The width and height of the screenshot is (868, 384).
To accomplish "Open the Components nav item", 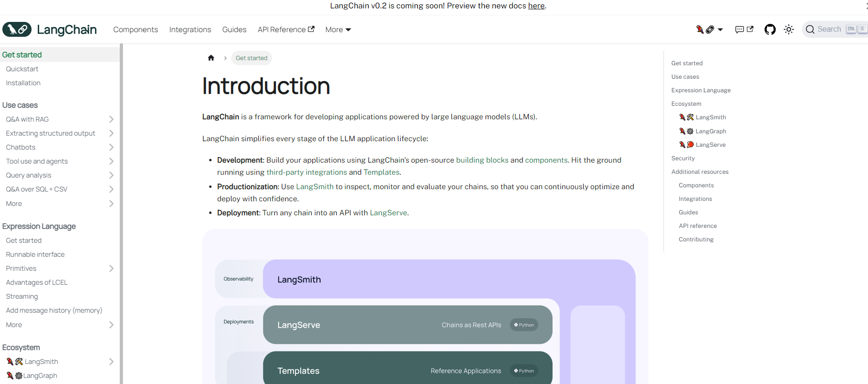I will (136, 29).
